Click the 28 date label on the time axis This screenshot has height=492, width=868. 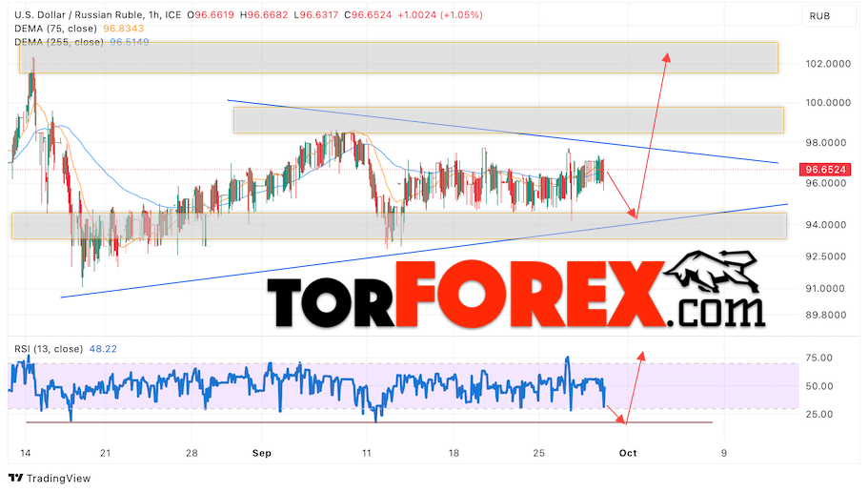pos(192,453)
